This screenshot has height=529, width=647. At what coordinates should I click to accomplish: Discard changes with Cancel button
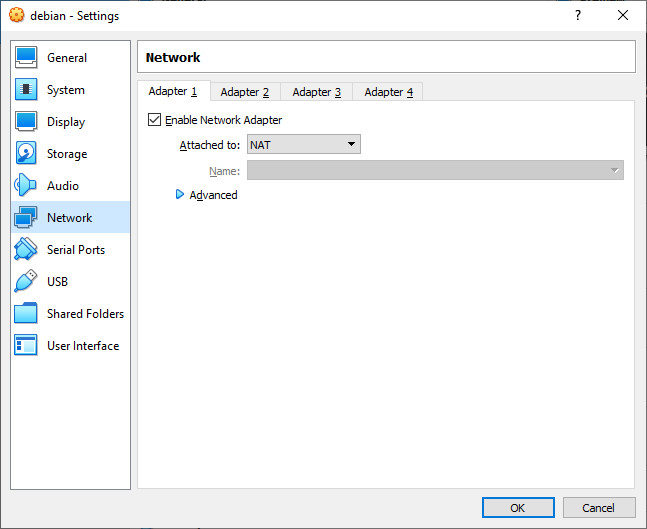point(599,508)
